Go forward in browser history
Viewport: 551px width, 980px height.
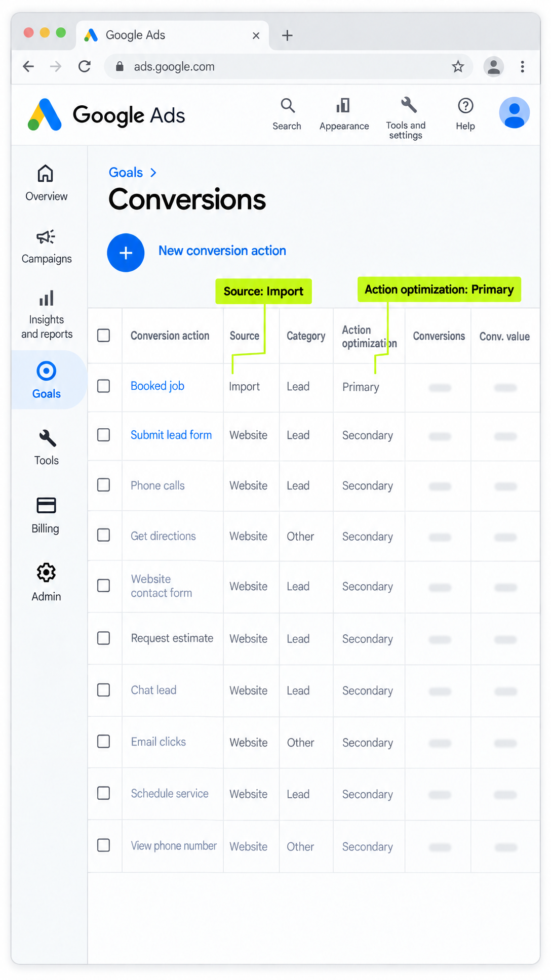coord(56,66)
